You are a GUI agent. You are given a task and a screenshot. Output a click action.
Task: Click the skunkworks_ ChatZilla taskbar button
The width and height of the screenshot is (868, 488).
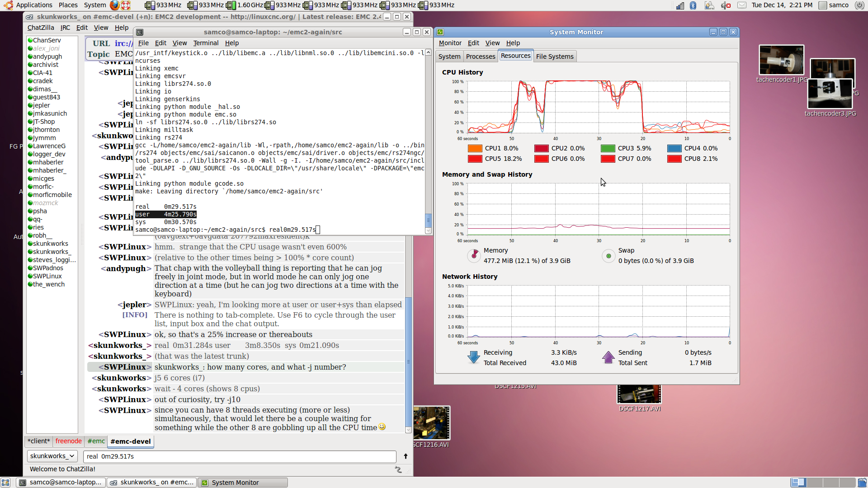tap(152, 483)
